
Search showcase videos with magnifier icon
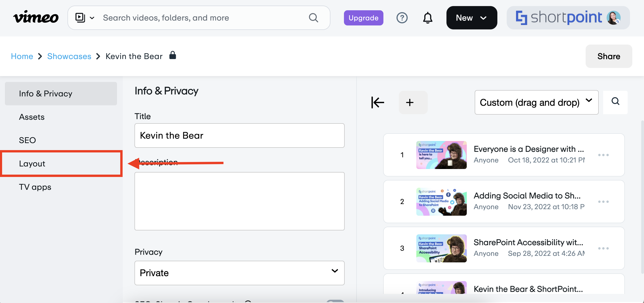[615, 101]
